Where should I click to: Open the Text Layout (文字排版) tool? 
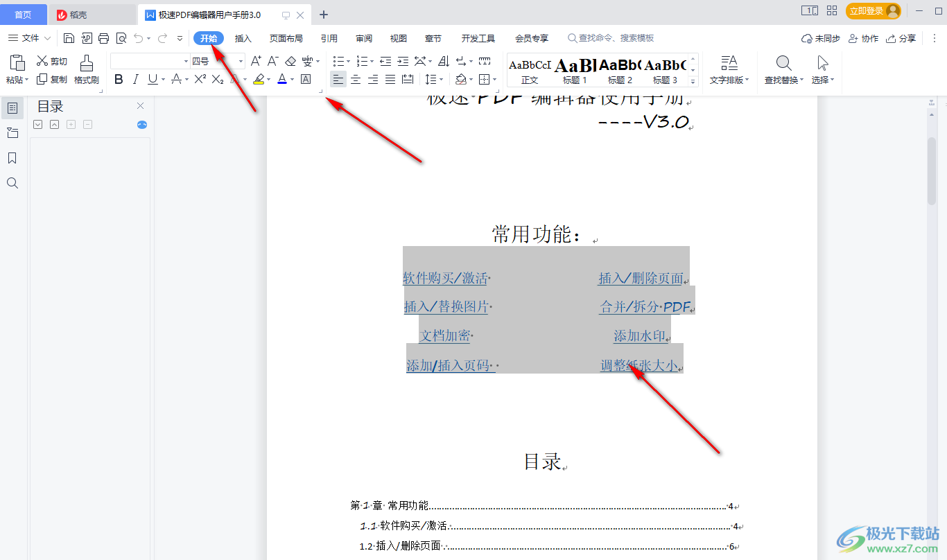[x=729, y=70]
